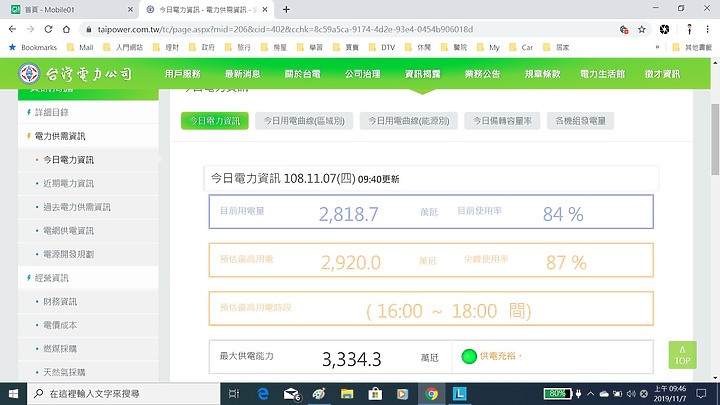The width and height of the screenshot is (720, 405).
Task: Open the 公司治理 navigation menu
Action: (362, 74)
